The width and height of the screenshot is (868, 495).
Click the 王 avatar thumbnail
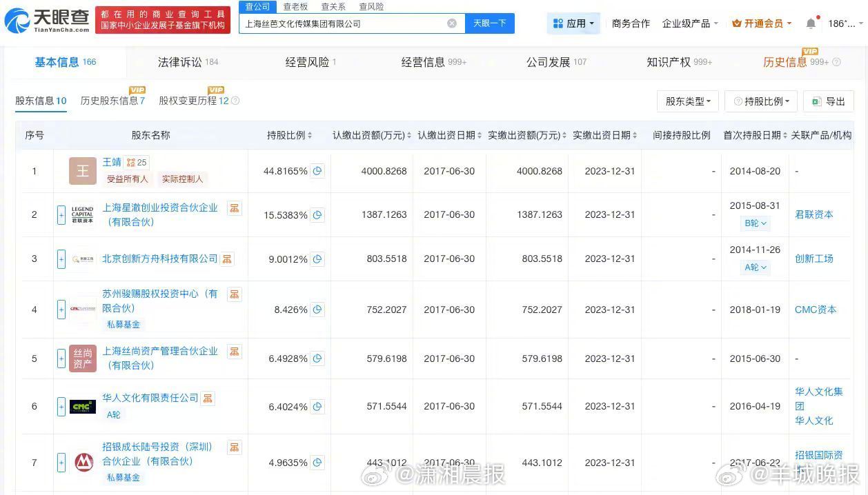click(83, 171)
